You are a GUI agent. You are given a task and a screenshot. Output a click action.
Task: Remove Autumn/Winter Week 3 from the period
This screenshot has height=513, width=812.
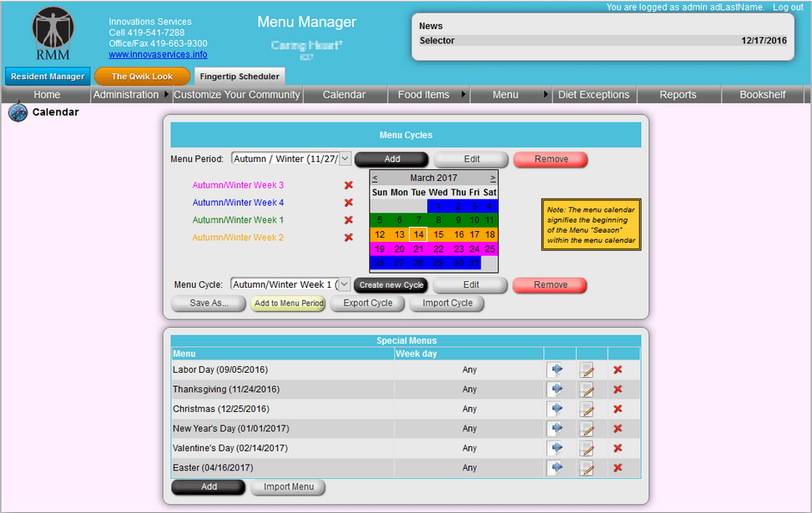coord(348,185)
